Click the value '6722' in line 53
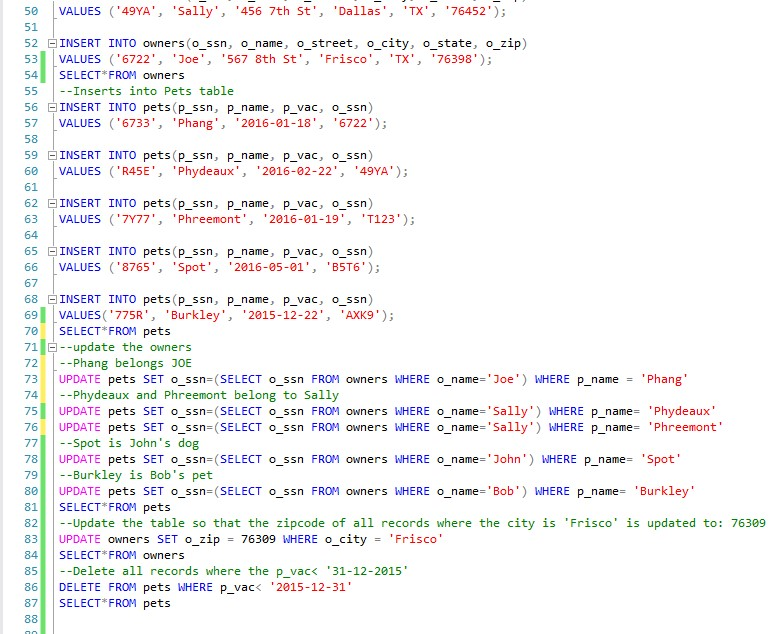Viewport: 782px width, 634px height. coord(136,59)
